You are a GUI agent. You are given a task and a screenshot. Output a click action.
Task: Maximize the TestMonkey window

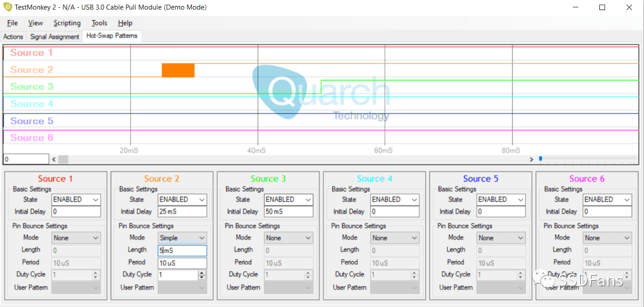[x=602, y=7]
